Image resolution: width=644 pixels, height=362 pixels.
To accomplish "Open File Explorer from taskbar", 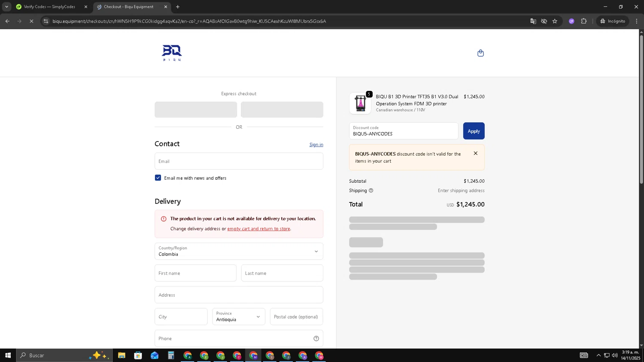I will click(122, 355).
